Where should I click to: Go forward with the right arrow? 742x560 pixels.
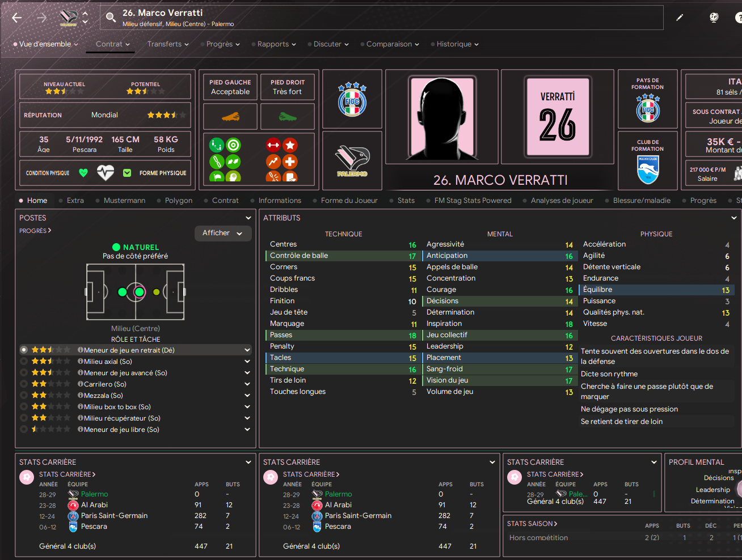click(x=42, y=18)
